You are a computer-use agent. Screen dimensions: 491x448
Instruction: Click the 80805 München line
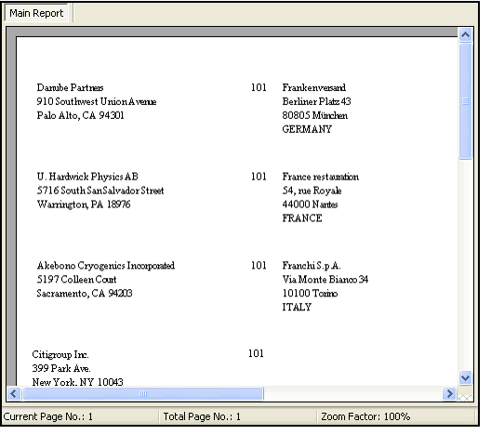[x=315, y=115]
